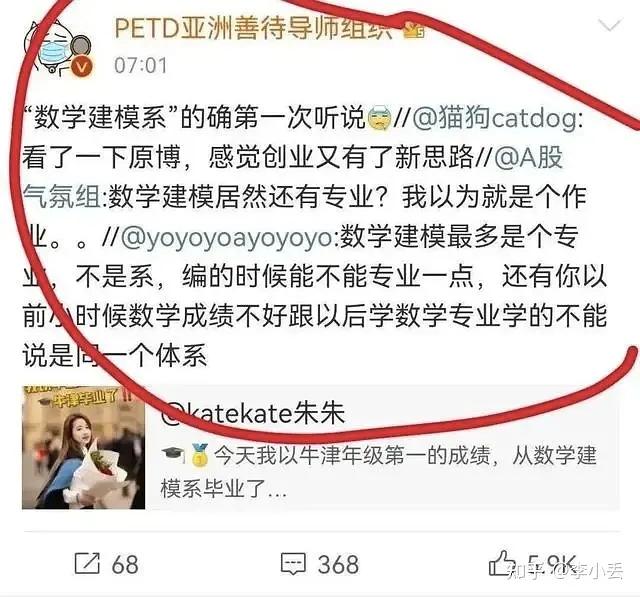
Task: Toggle the thumbs-up like button
Action: tap(502, 563)
